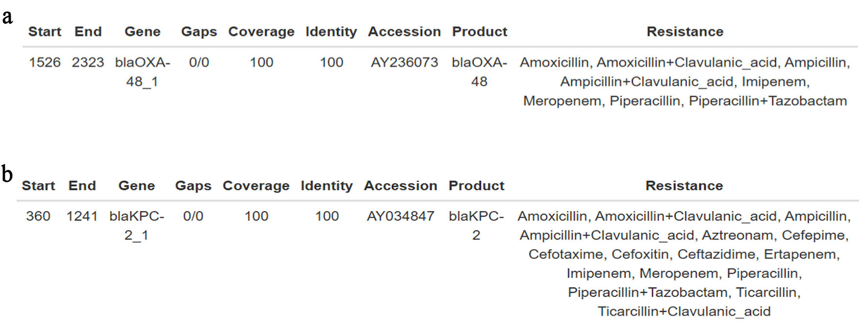Screen dimensions: 868x332
Task: Click the Identity header in table a
Action: tap(331, 31)
